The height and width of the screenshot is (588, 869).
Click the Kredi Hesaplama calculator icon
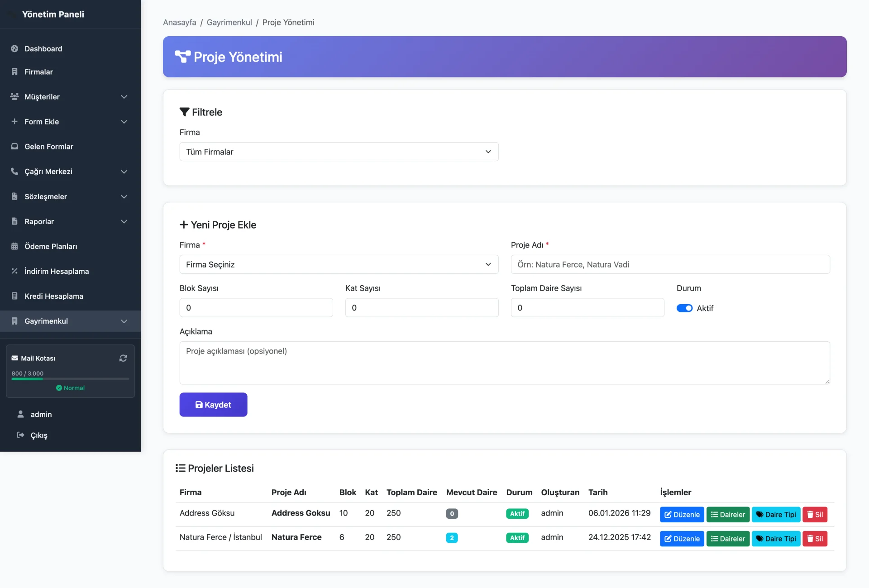click(x=14, y=296)
